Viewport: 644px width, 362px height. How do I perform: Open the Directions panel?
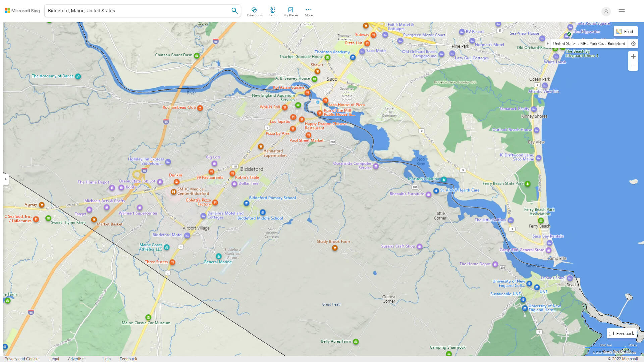[x=254, y=11]
